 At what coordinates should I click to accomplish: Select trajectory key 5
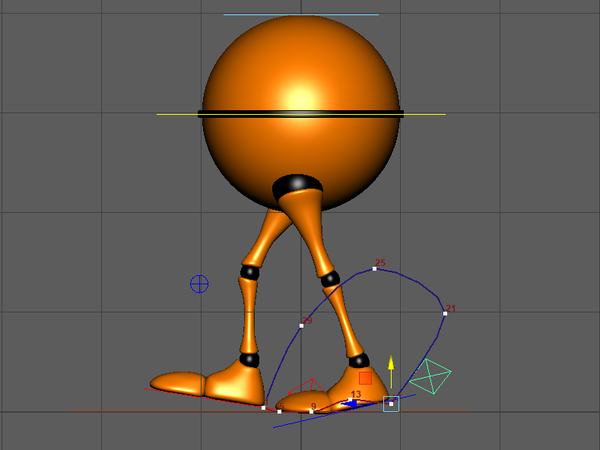pyautogui.click(x=279, y=412)
